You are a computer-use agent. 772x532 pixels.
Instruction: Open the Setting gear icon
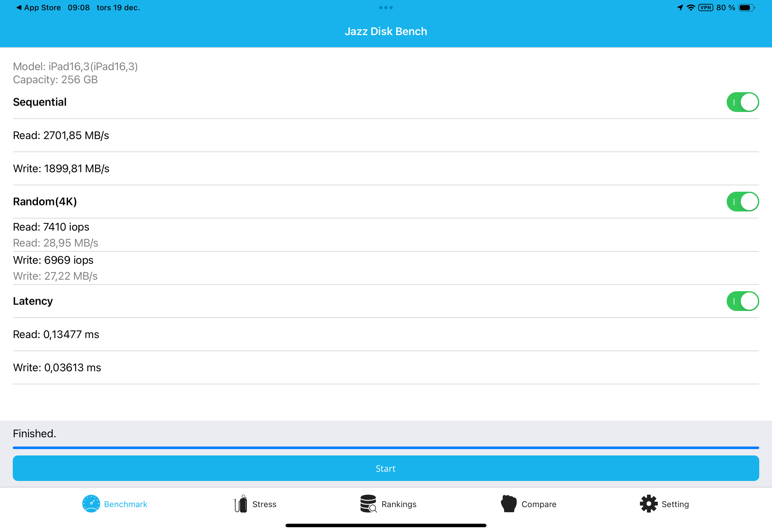(649, 504)
